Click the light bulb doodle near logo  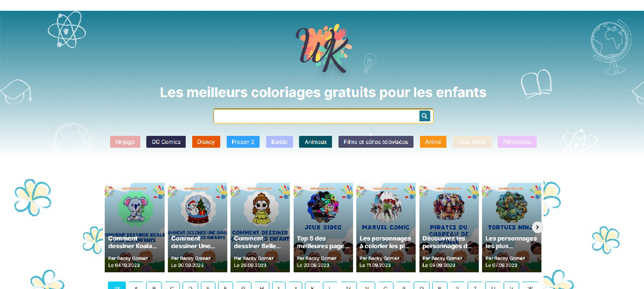click(370, 63)
